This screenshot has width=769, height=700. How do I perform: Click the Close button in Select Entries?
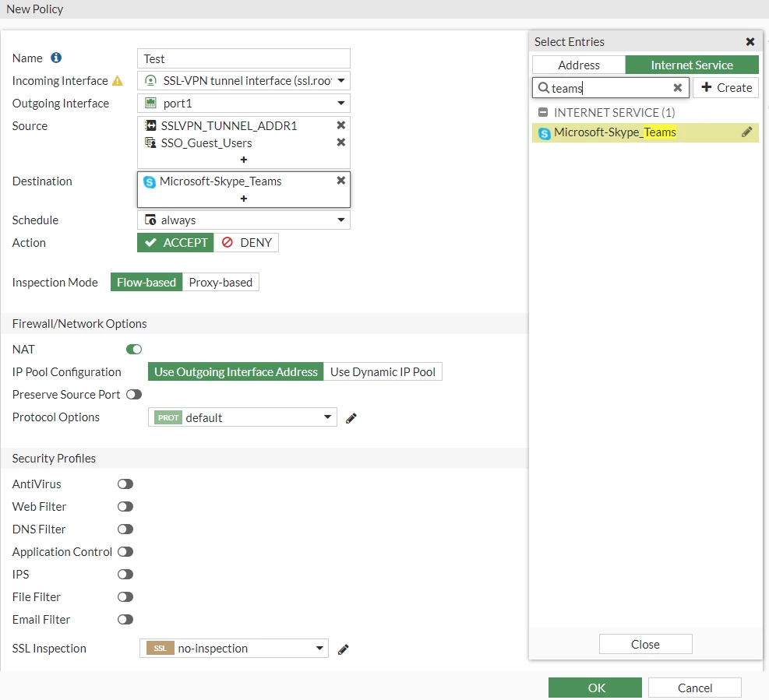point(645,645)
